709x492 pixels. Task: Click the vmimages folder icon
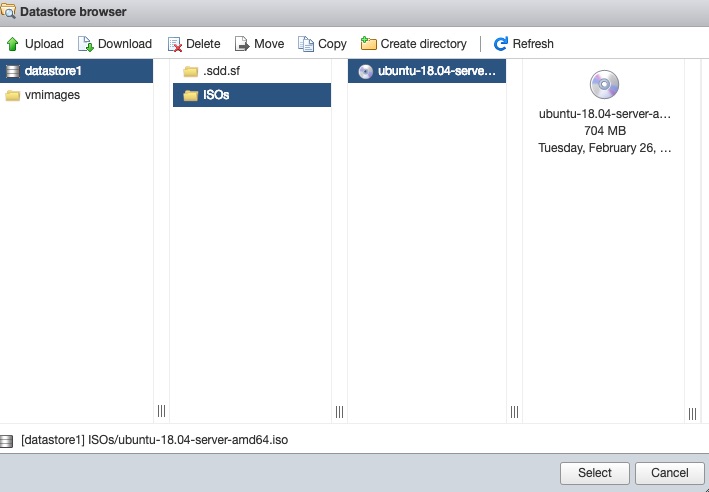point(13,95)
